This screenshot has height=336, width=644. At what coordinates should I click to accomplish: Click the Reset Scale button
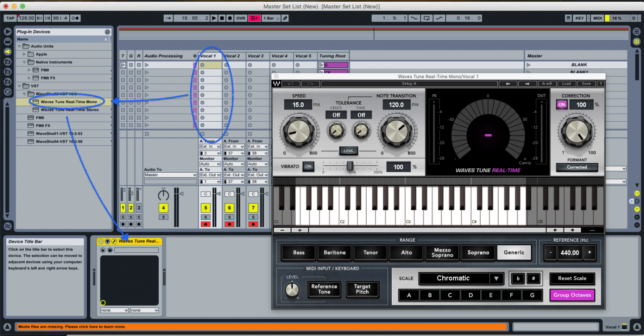[572, 278]
